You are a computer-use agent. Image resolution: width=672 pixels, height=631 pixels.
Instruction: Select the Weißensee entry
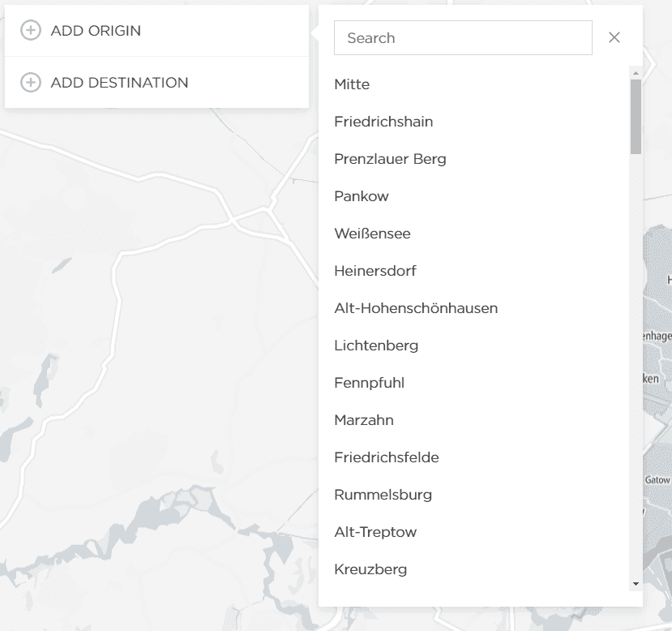[x=372, y=234]
